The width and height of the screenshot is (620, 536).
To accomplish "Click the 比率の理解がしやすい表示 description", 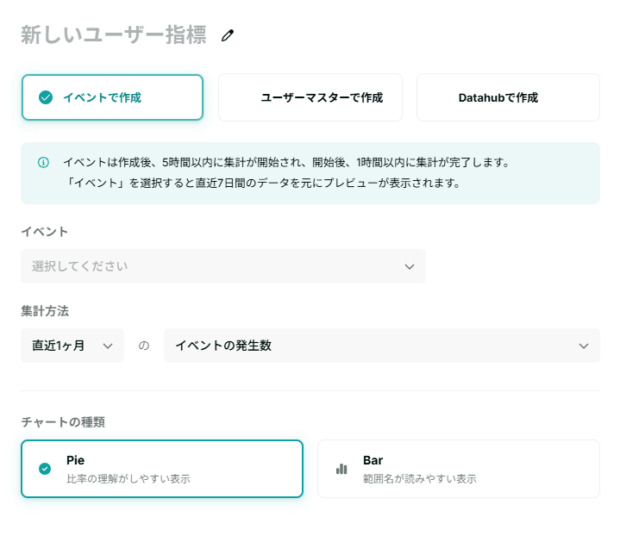I will (128, 479).
